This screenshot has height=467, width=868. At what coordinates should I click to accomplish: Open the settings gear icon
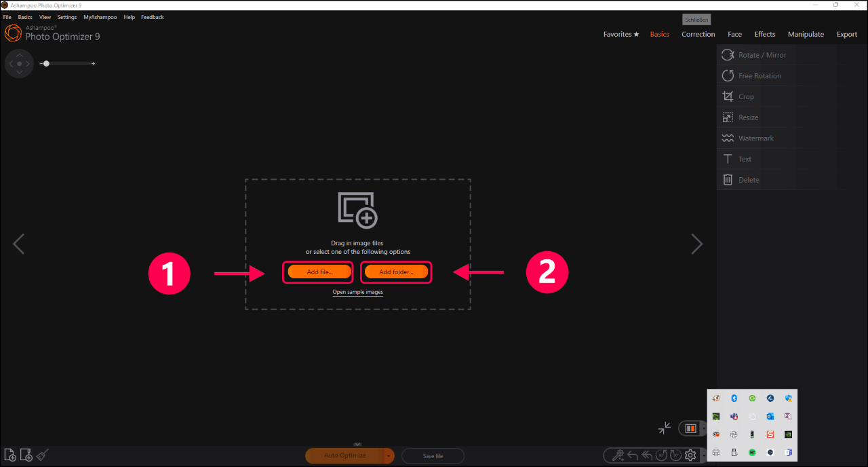[690, 455]
